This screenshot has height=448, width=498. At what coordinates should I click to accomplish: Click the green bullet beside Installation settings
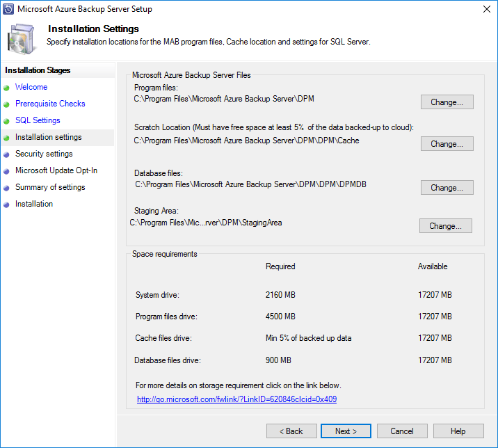coord(6,138)
